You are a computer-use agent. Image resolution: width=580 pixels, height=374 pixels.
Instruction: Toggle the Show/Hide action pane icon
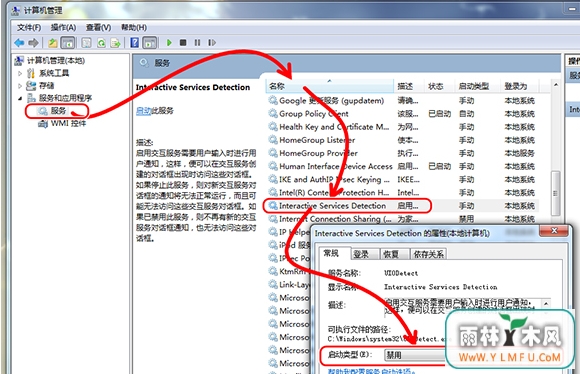pos(150,43)
